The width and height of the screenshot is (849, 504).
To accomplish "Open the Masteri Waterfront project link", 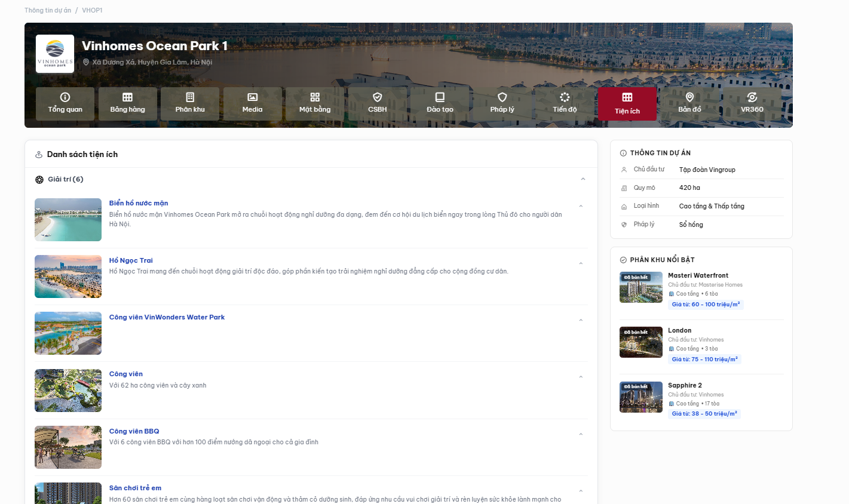I will (698, 275).
